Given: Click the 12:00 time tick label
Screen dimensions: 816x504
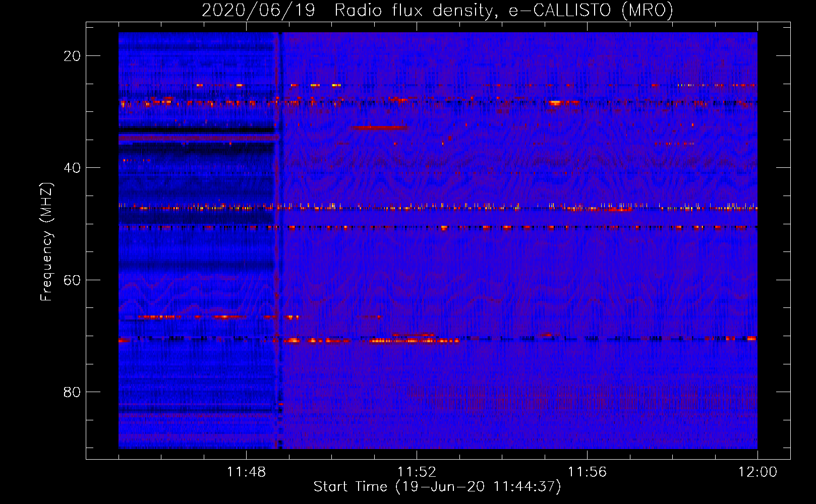Looking at the screenshot, I should tap(757, 472).
